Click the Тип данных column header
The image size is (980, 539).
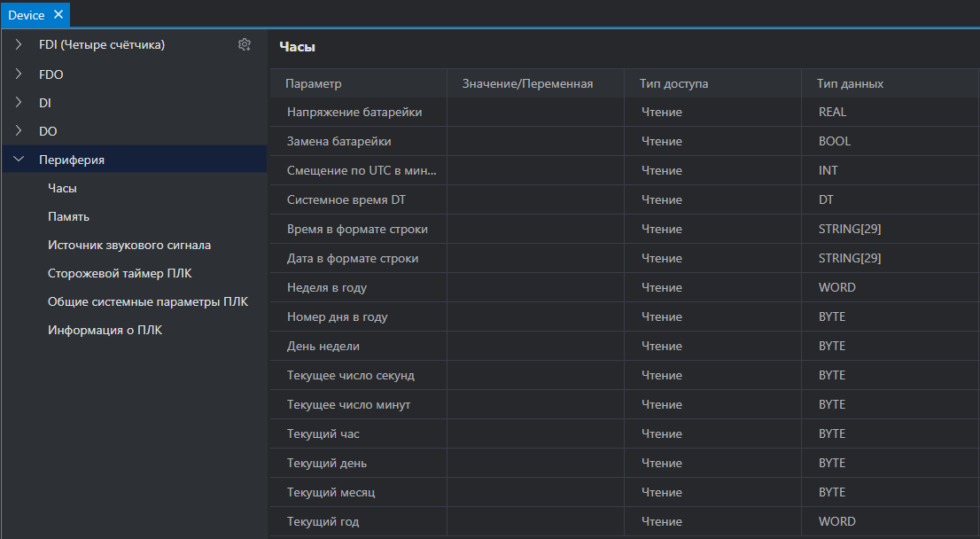coord(891,83)
